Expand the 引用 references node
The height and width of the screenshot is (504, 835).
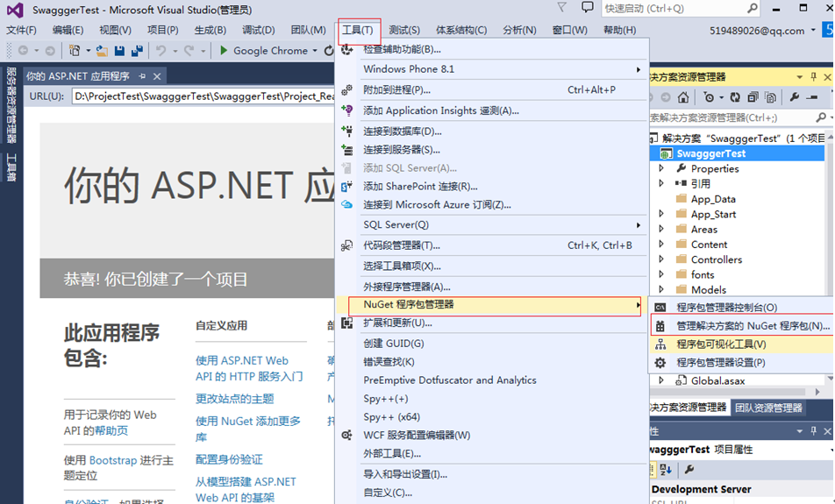[x=661, y=183]
